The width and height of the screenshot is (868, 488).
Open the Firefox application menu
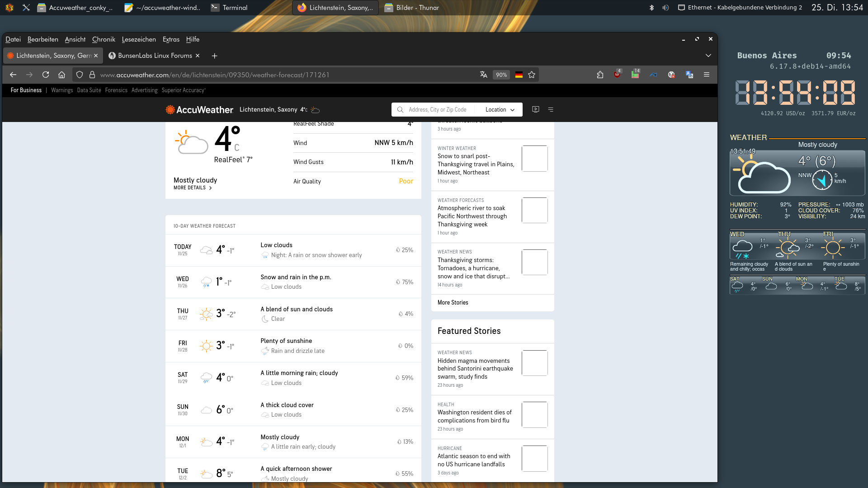point(707,75)
